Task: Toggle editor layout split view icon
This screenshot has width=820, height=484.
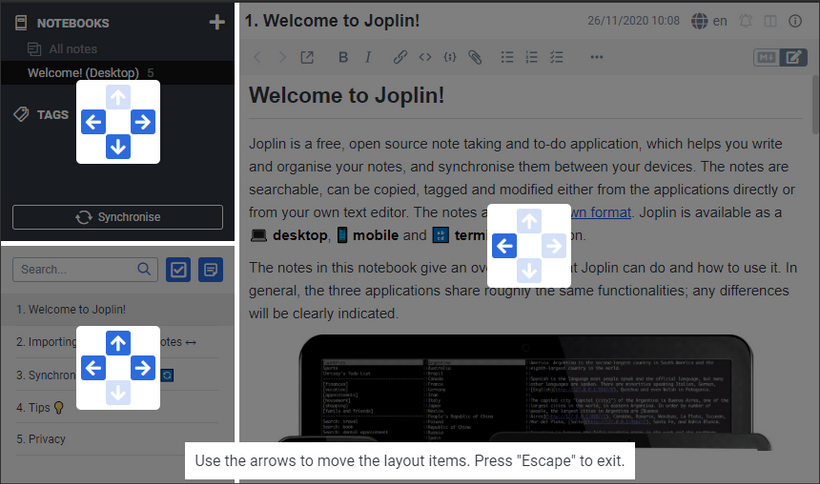Action: coord(770,21)
